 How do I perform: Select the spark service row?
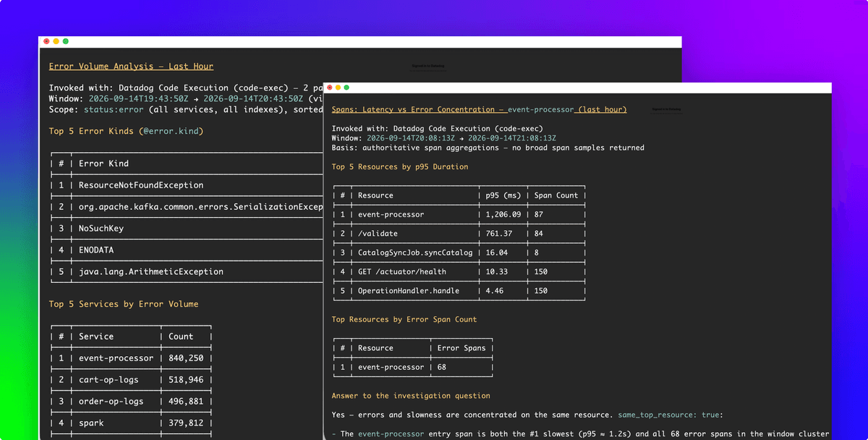pyautogui.click(x=131, y=423)
